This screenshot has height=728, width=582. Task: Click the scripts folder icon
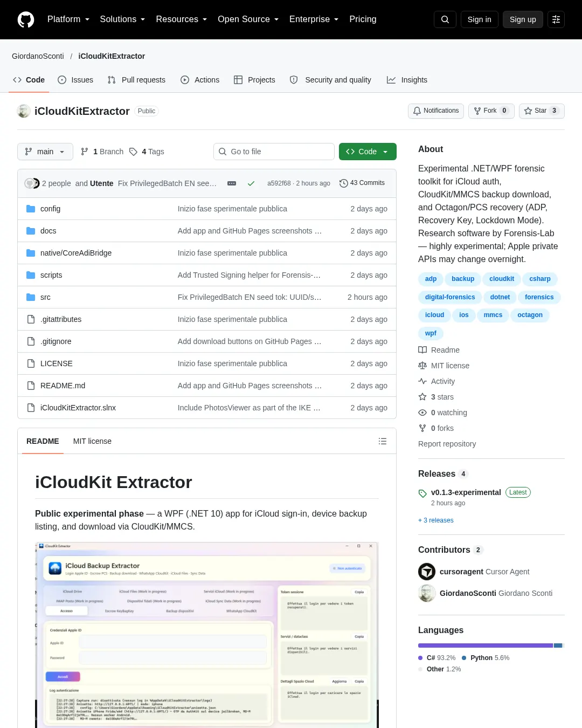pos(31,275)
